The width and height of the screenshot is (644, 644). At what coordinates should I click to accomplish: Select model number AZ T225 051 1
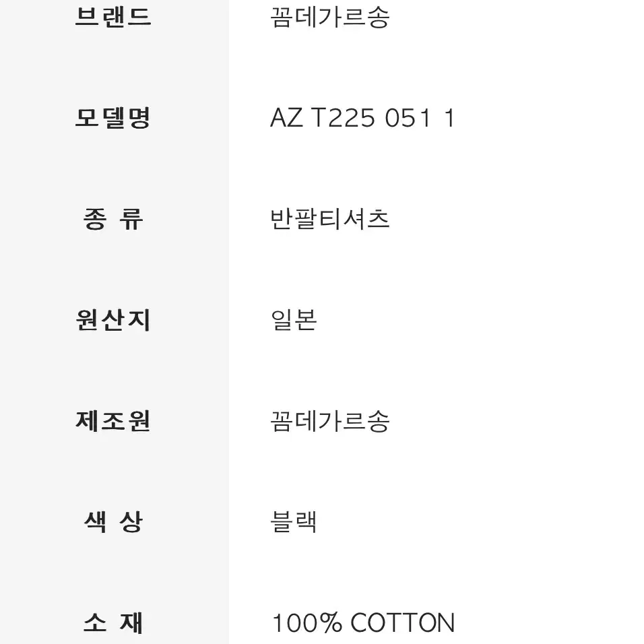pyautogui.click(x=362, y=118)
